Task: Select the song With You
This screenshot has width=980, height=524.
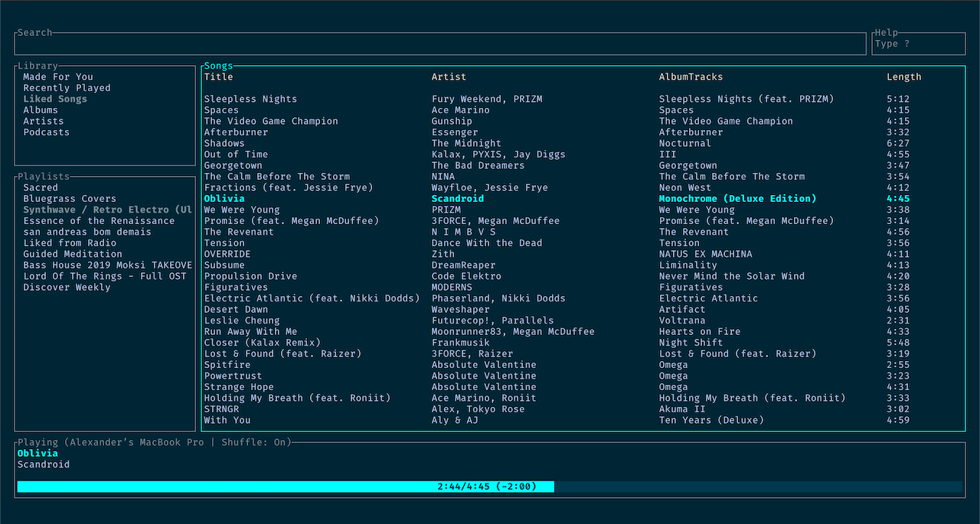Action: pyautogui.click(x=227, y=420)
